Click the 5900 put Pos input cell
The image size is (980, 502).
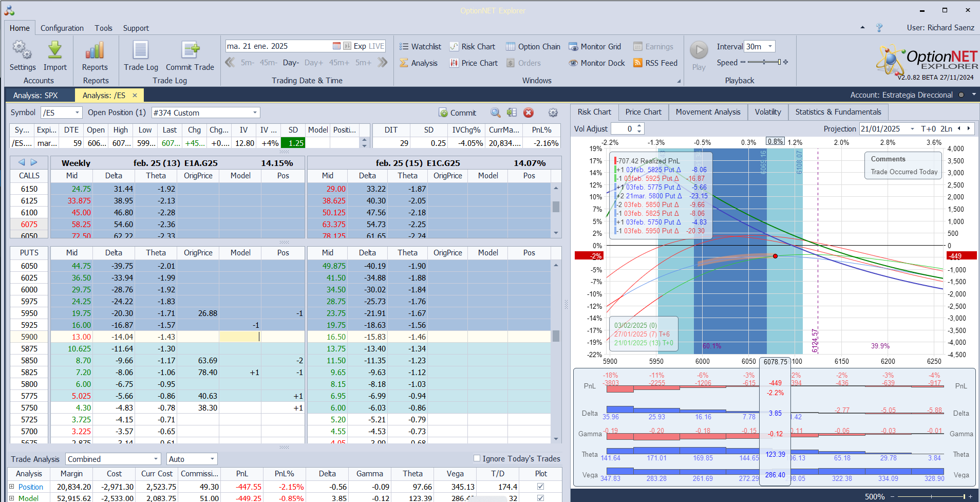point(283,337)
